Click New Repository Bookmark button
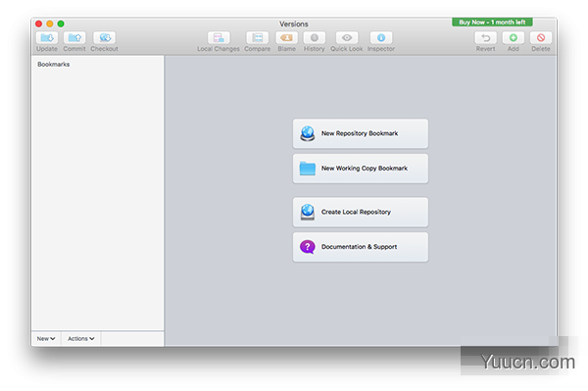 click(x=361, y=133)
